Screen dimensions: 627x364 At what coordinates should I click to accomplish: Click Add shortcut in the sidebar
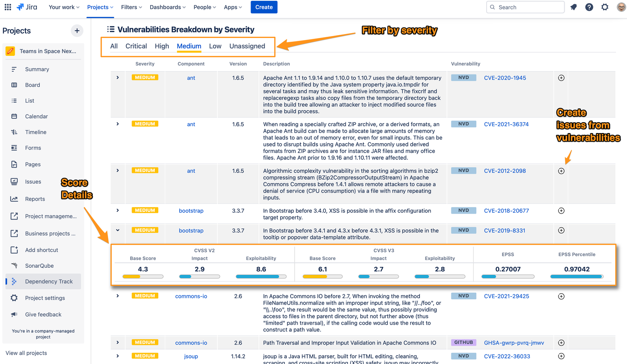(43, 250)
